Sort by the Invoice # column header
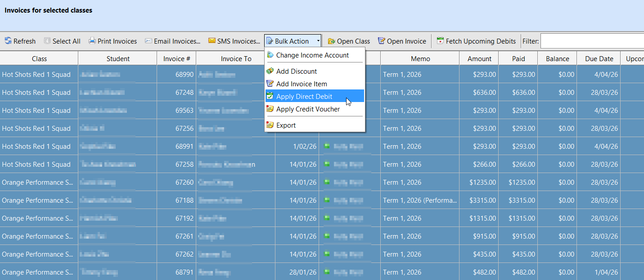Viewport: 644px width, 280px height. (x=176, y=59)
